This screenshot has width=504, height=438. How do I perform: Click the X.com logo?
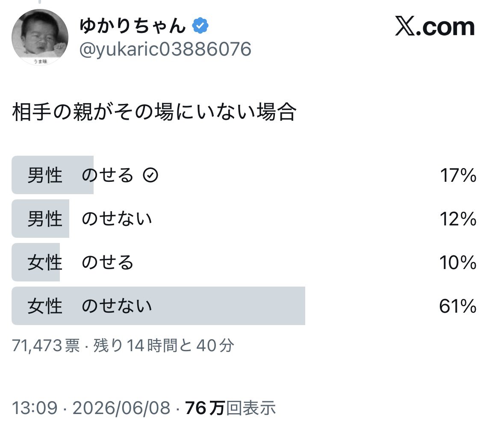pos(435,27)
